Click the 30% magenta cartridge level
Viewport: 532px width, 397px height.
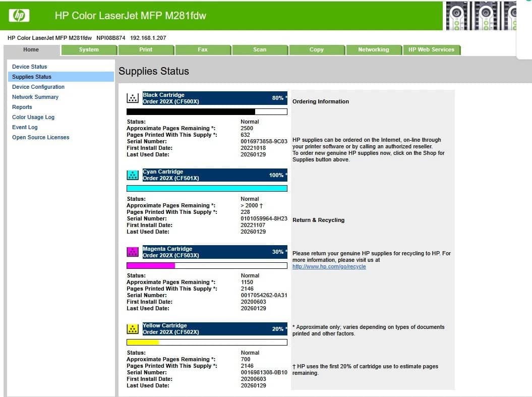tap(278, 252)
